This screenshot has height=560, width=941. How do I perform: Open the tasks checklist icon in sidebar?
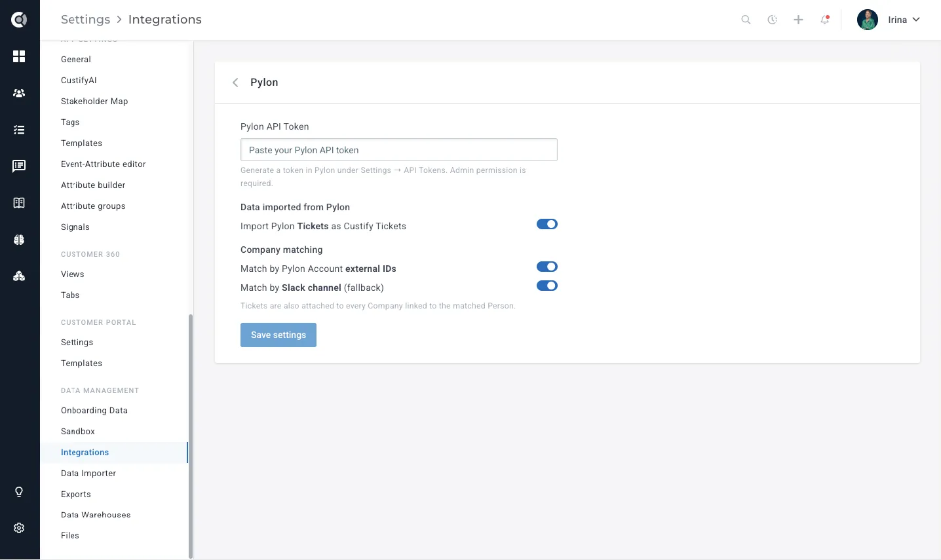(x=19, y=130)
